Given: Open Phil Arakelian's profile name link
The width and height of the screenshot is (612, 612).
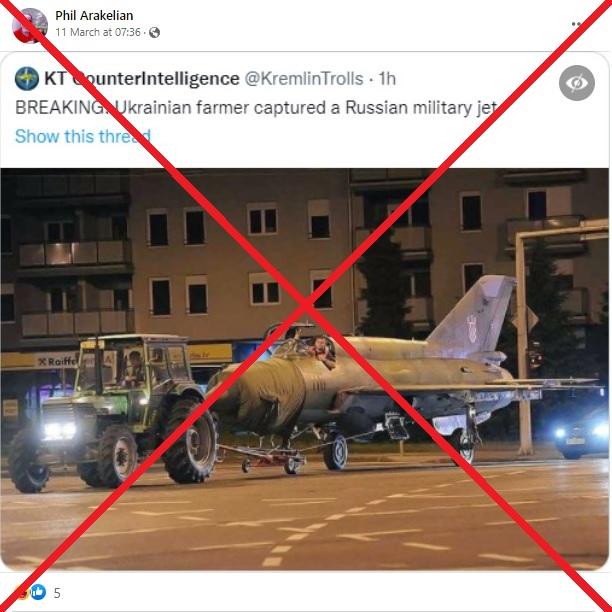Looking at the screenshot, I should (x=94, y=16).
